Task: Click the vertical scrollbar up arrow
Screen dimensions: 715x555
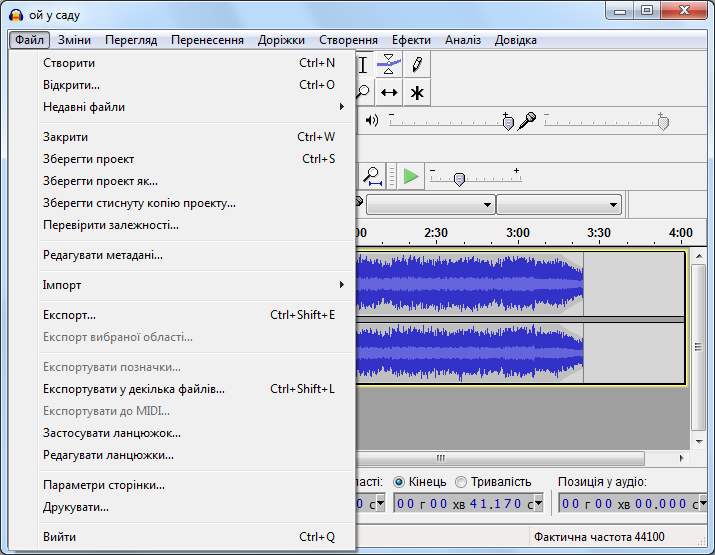Action: (x=699, y=256)
